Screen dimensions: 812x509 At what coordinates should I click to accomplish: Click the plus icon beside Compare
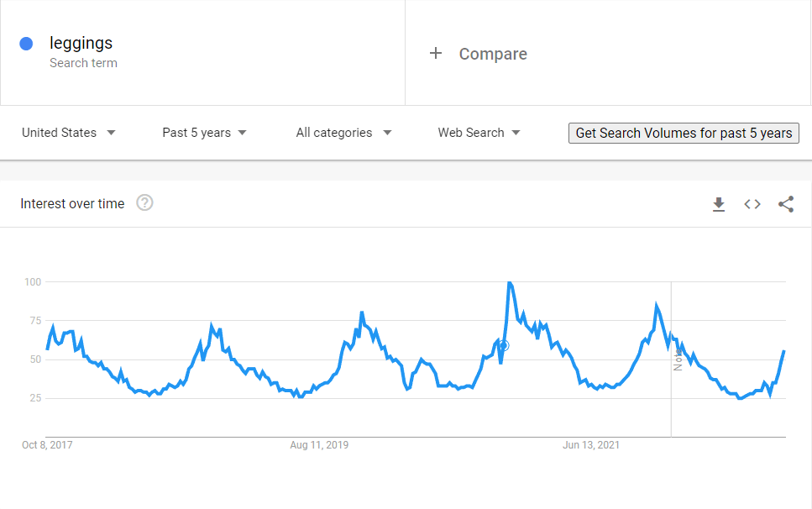[436, 53]
